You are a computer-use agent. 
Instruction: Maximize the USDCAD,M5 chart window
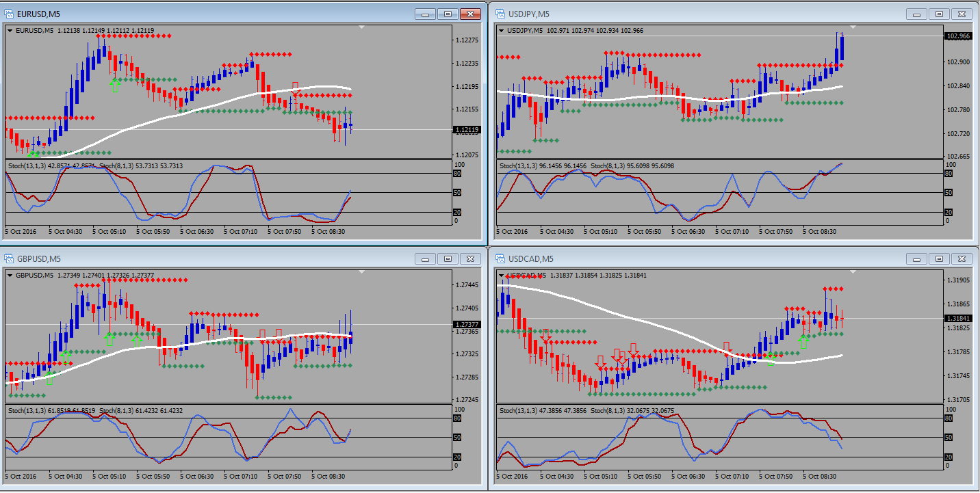[x=940, y=258]
